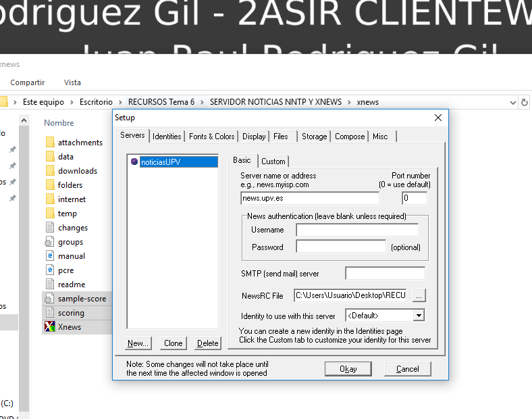Focus the Username field
The height and width of the screenshot is (419, 532).
click(357, 230)
